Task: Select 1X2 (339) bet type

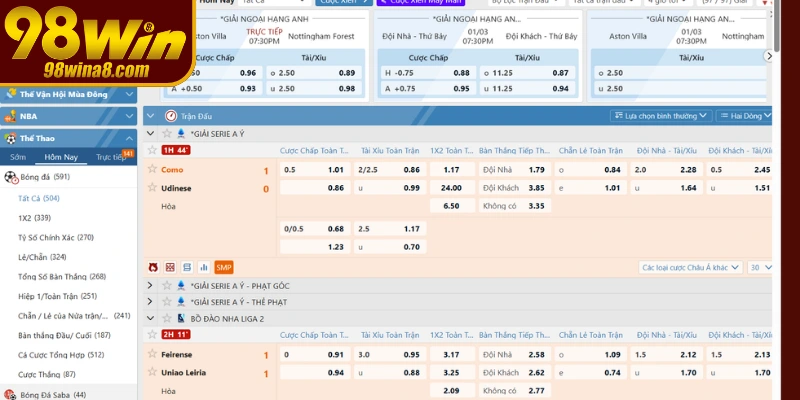Action: [x=35, y=218]
